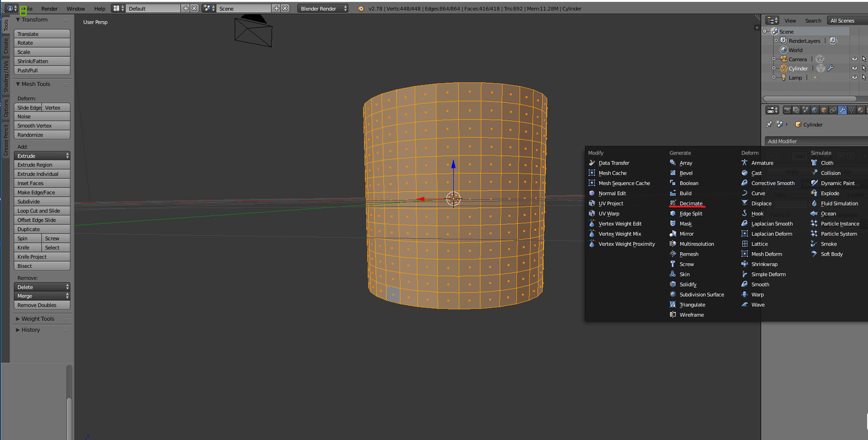Screen dimensions: 868x440
Task: Select the Decimate modifier from the menu
Action: click(x=691, y=204)
